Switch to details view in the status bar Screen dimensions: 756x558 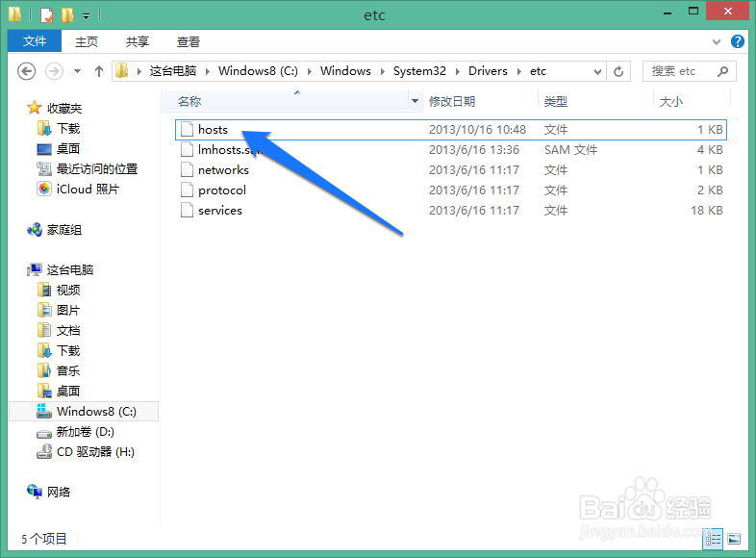click(x=713, y=539)
